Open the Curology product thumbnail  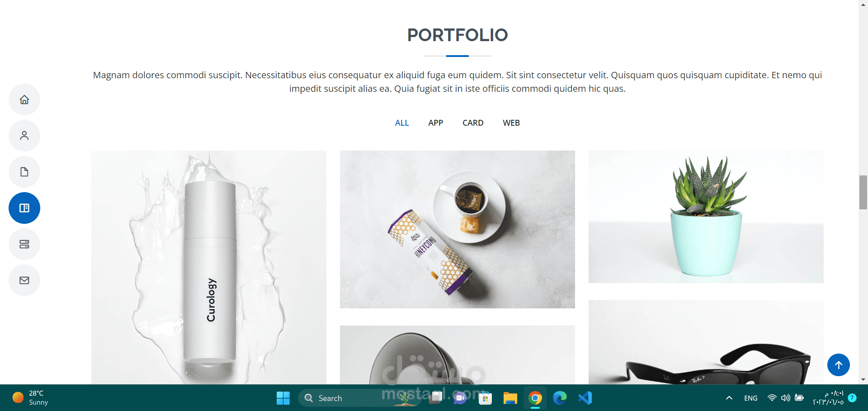coord(209,267)
